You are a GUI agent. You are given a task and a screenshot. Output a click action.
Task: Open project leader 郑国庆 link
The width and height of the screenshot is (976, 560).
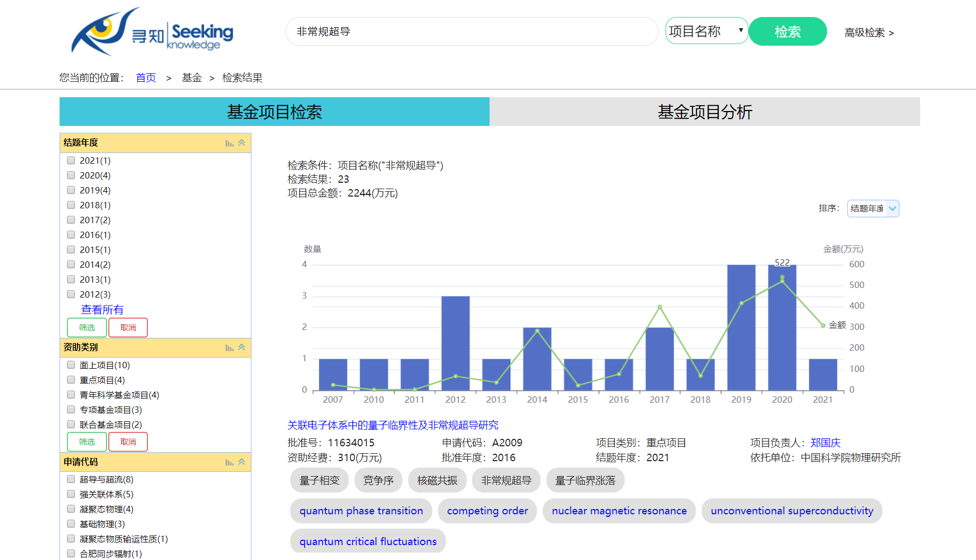pos(825,443)
